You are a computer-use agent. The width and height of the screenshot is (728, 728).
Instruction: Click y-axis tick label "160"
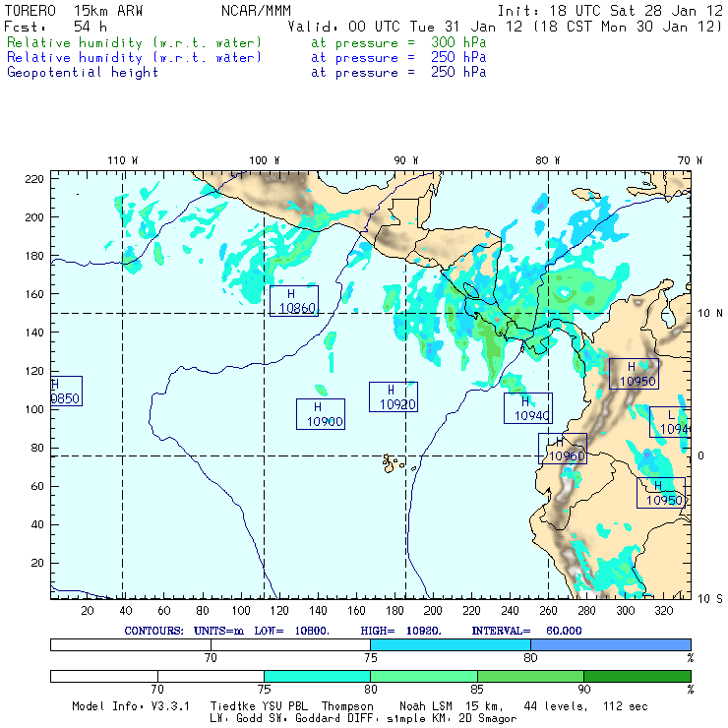[34, 294]
